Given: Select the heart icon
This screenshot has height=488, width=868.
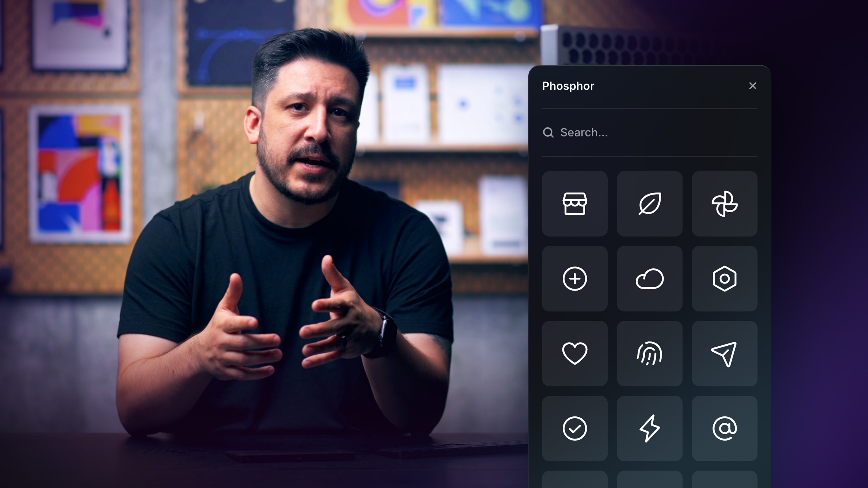Looking at the screenshot, I should (x=575, y=353).
